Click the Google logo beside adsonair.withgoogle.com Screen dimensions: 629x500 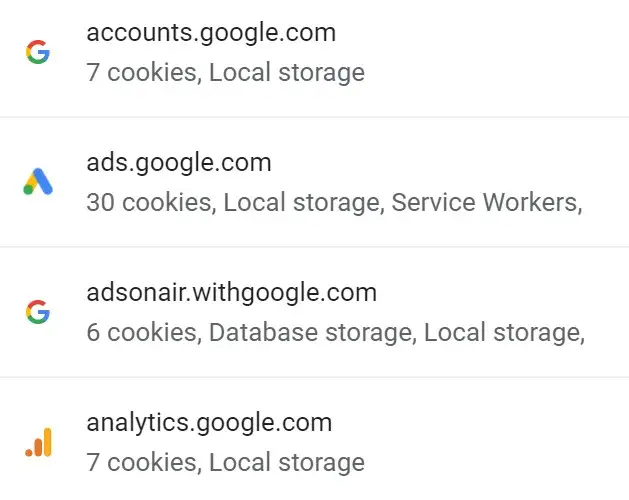pyautogui.click(x=38, y=312)
